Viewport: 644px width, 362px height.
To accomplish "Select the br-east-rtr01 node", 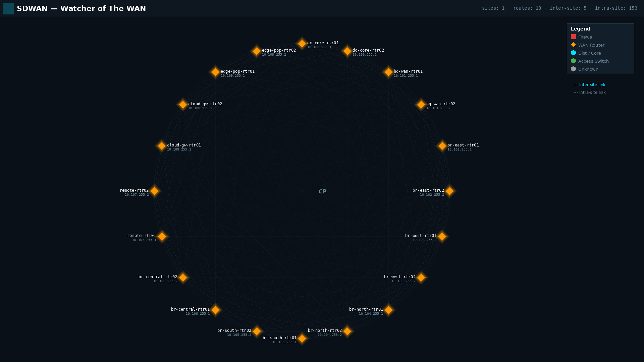I will 442,145.
